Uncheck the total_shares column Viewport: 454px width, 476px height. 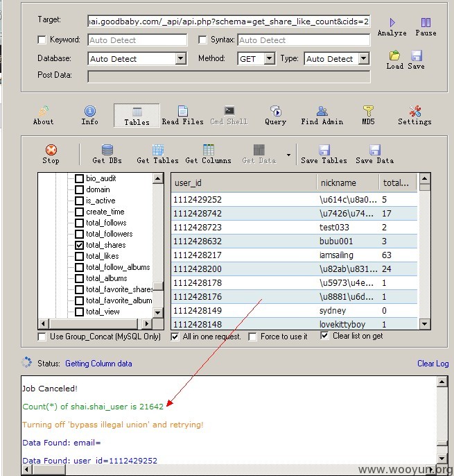(x=80, y=245)
